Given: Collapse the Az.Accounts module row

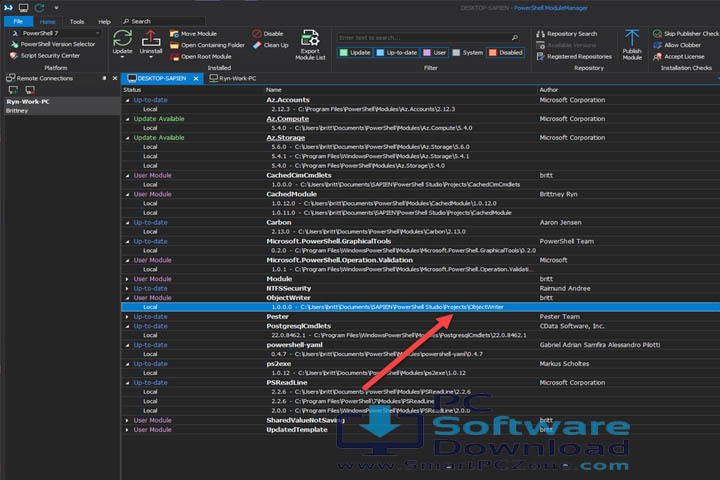Looking at the screenshot, I should [x=127, y=100].
